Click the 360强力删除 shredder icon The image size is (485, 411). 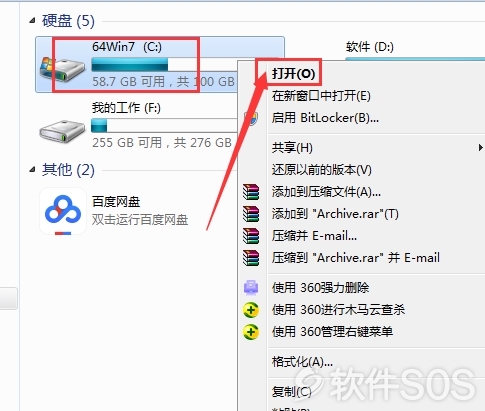[251, 288]
